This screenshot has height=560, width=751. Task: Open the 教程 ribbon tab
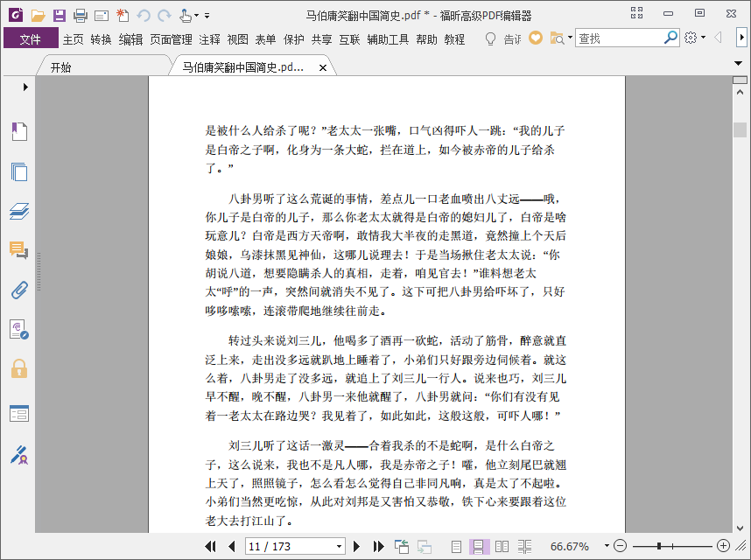click(x=454, y=39)
